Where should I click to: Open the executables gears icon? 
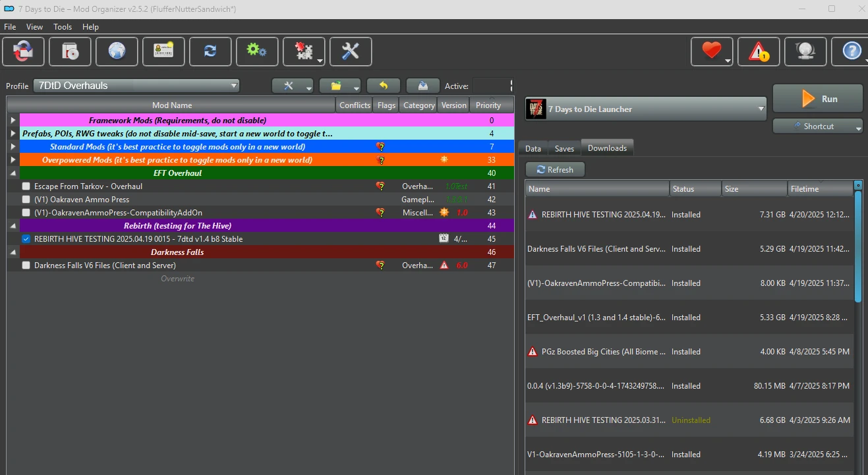pos(257,51)
